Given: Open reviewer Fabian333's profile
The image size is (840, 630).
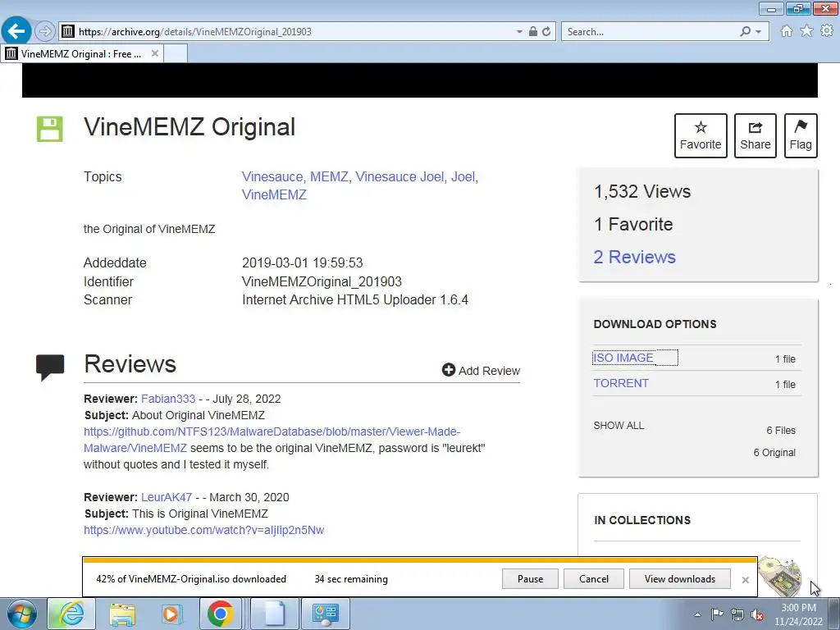Looking at the screenshot, I should pyautogui.click(x=167, y=399).
